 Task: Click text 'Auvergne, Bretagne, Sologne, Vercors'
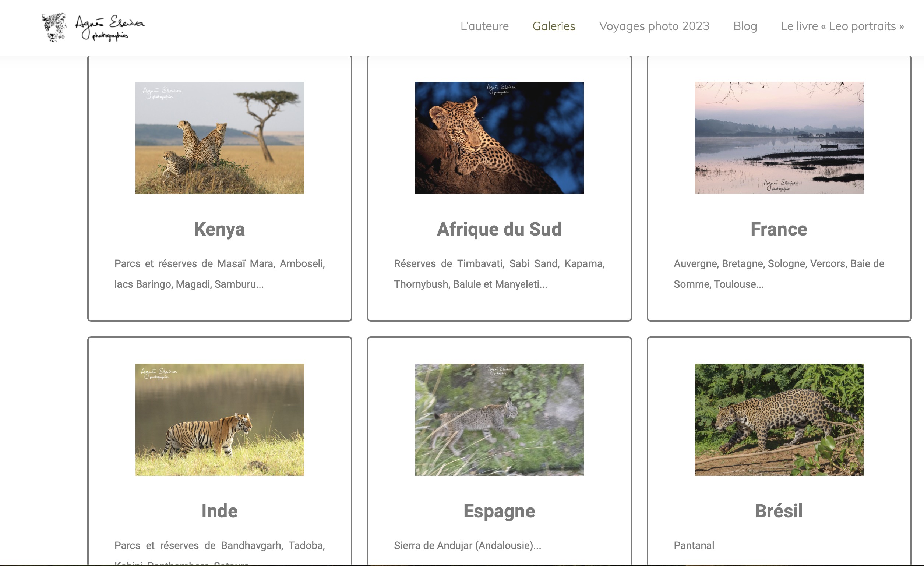coord(759,263)
